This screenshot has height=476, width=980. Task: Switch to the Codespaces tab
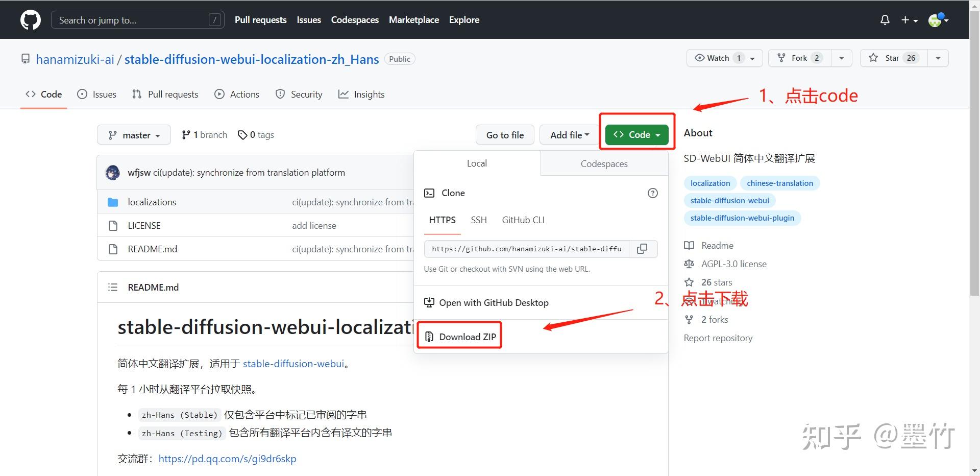pos(604,163)
